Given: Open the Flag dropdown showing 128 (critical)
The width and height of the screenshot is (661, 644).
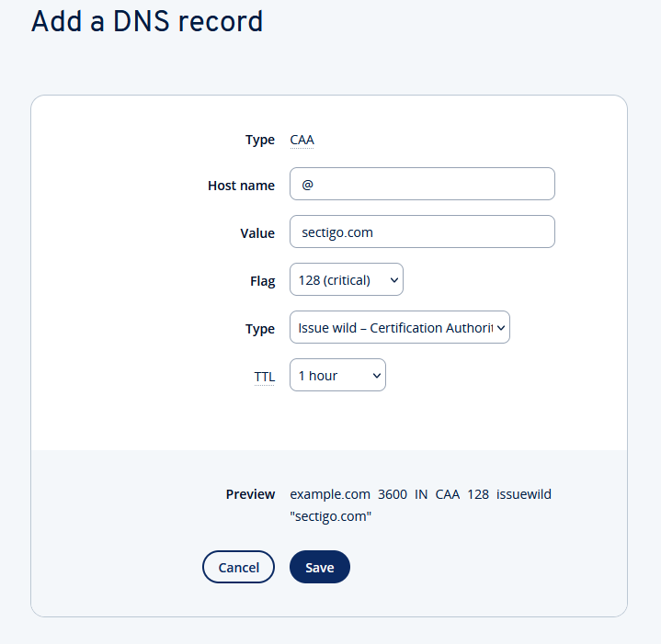Looking at the screenshot, I should (346, 280).
